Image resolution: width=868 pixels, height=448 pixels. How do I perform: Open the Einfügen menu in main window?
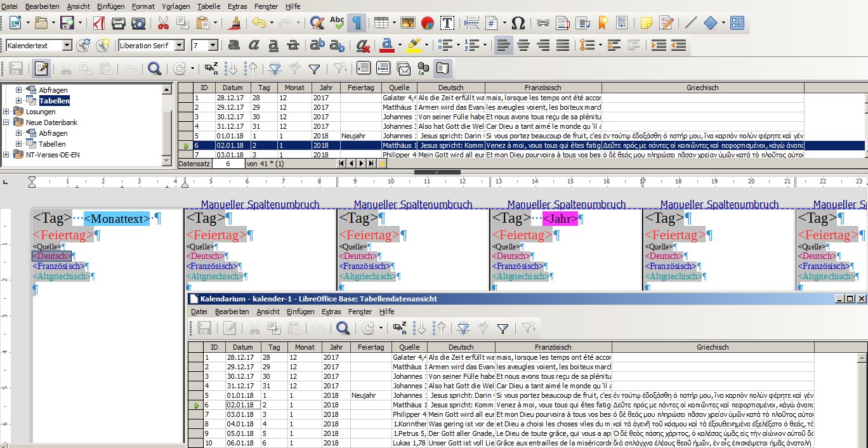pyautogui.click(x=110, y=6)
